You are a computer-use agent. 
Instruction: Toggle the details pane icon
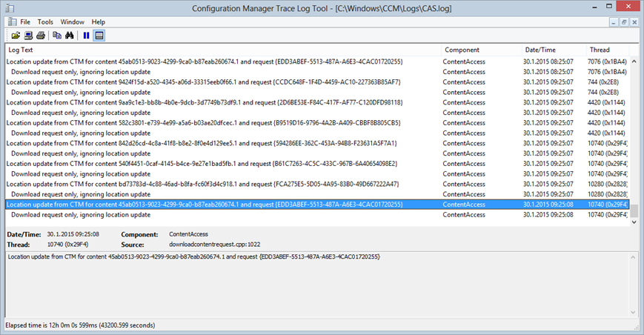pos(99,36)
